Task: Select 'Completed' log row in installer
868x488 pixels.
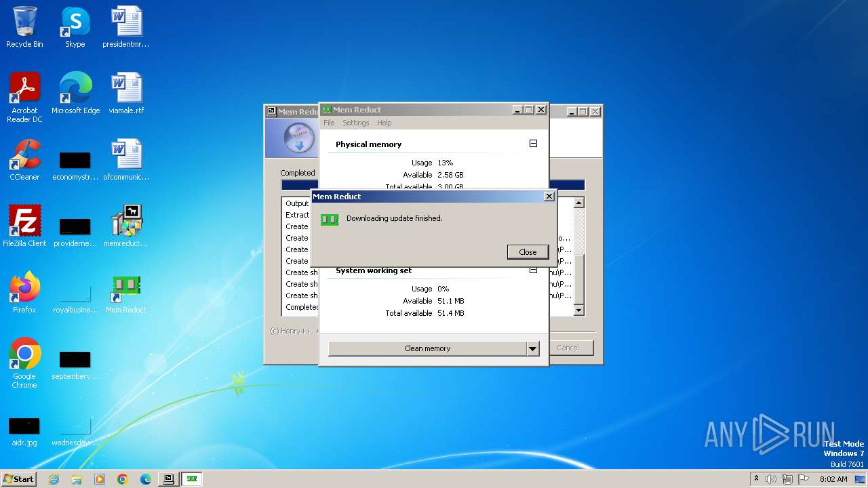Action: tap(301, 307)
